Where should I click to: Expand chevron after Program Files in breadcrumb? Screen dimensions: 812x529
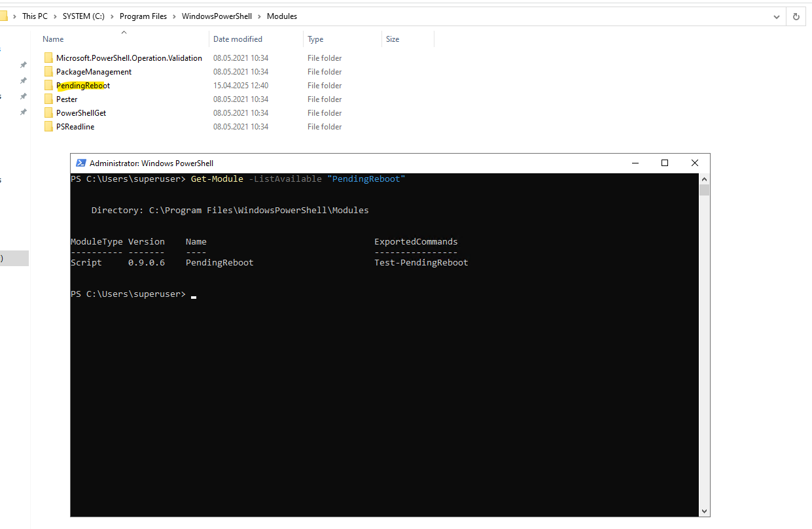click(174, 16)
